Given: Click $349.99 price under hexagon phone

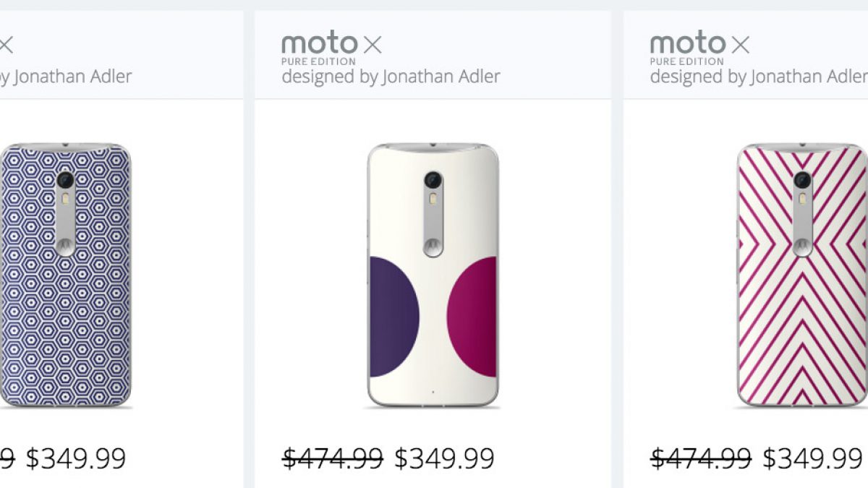Looking at the screenshot, I should (x=76, y=458).
